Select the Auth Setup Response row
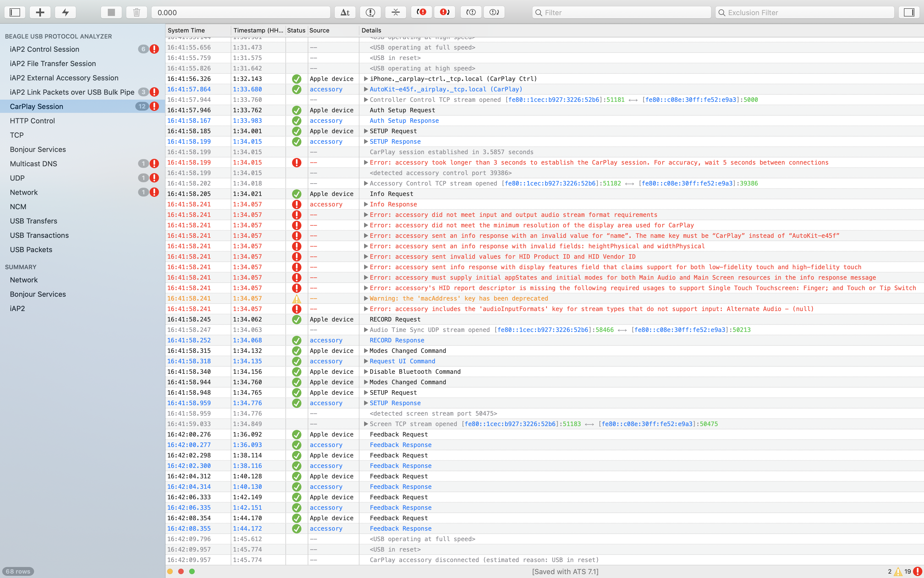 (x=544, y=121)
